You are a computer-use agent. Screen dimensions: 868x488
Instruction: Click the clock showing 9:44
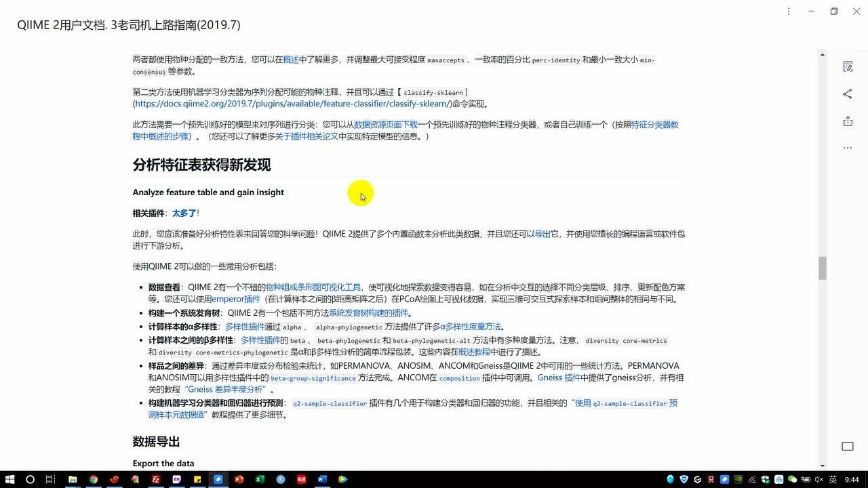(x=852, y=479)
